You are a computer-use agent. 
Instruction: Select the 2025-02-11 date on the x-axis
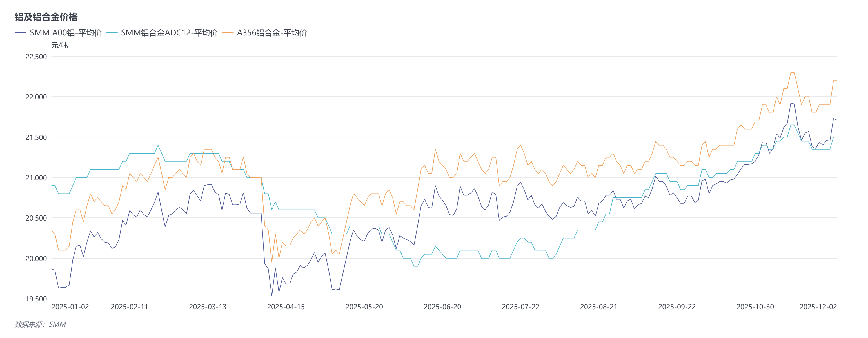(129, 307)
